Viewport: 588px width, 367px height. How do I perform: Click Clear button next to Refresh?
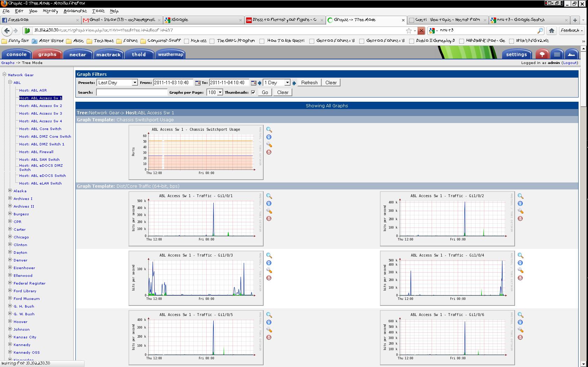(331, 82)
